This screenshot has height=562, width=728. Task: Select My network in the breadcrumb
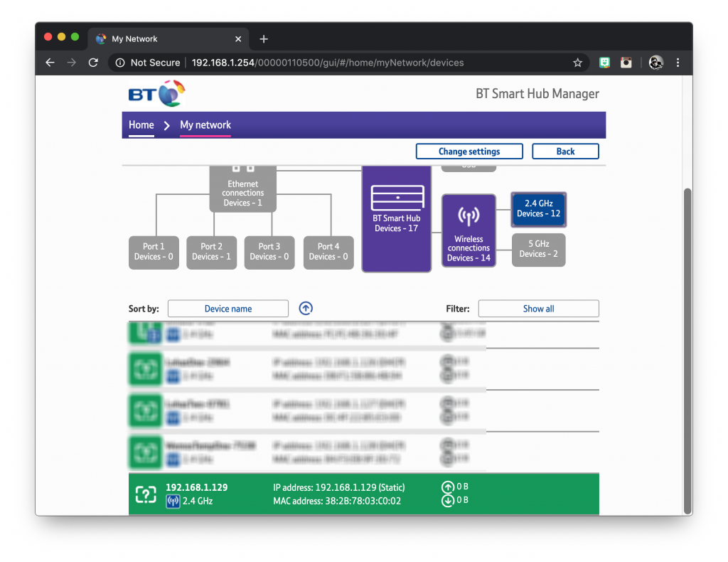pos(205,125)
